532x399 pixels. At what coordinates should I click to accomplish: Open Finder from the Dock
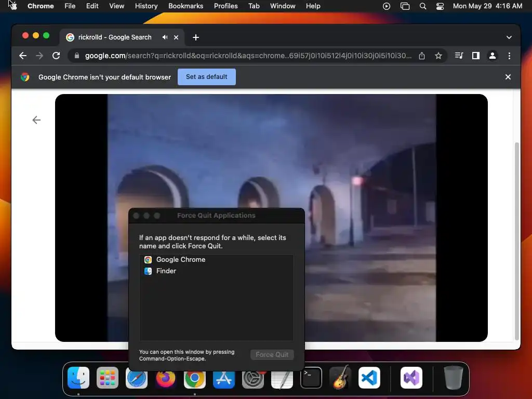(78, 378)
